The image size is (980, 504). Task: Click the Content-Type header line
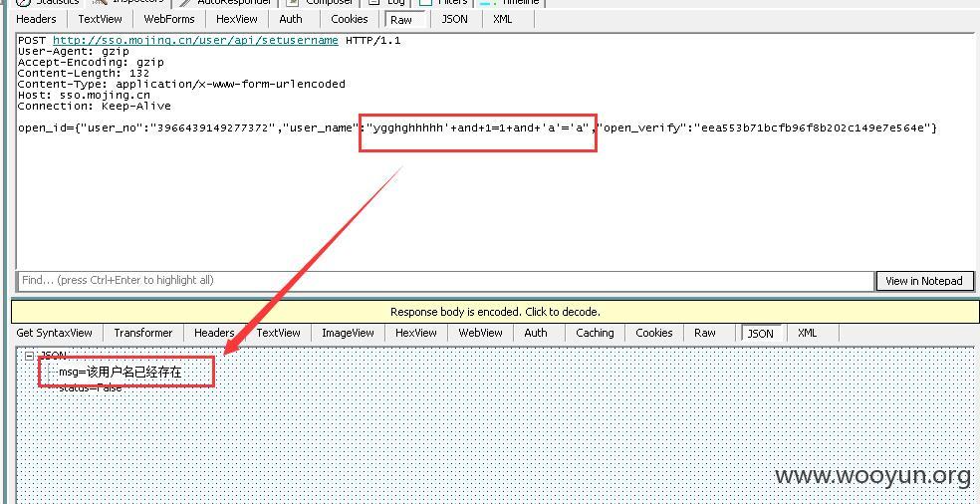click(181, 84)
